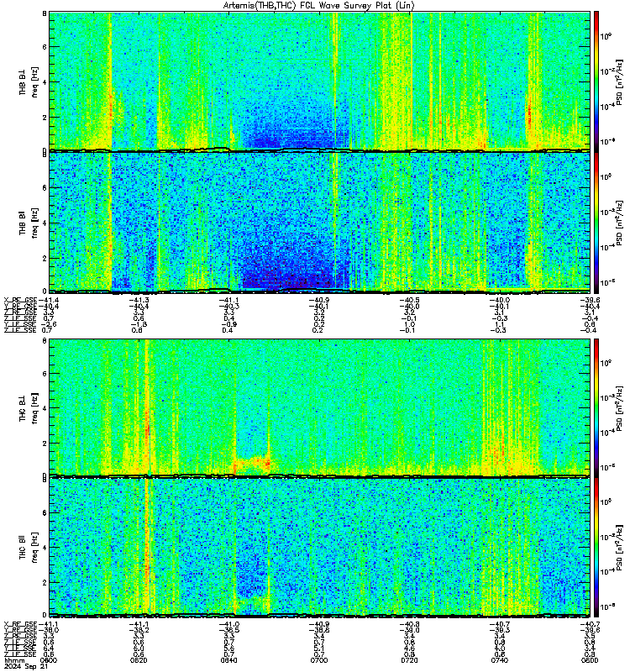Screen dimensions: 630x672
Task: Click the '2024 Sep 21' date label
Action: (26, 666)
